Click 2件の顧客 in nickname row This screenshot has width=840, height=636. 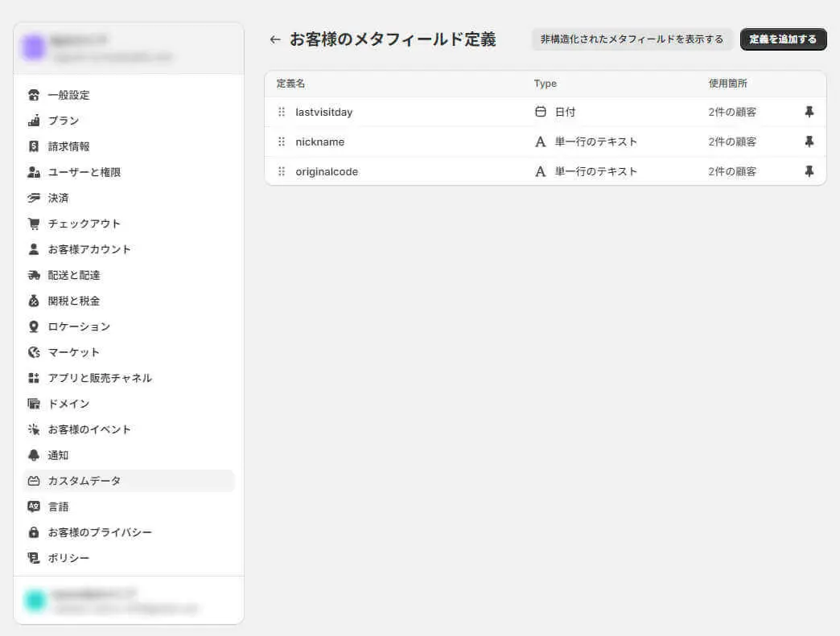(x=732, y=142)
